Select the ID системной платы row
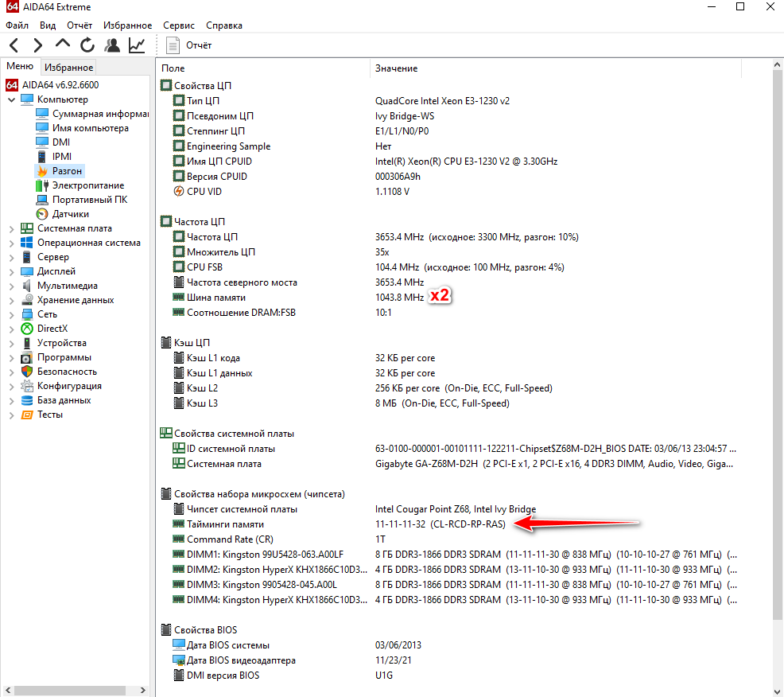 (449, 449)
